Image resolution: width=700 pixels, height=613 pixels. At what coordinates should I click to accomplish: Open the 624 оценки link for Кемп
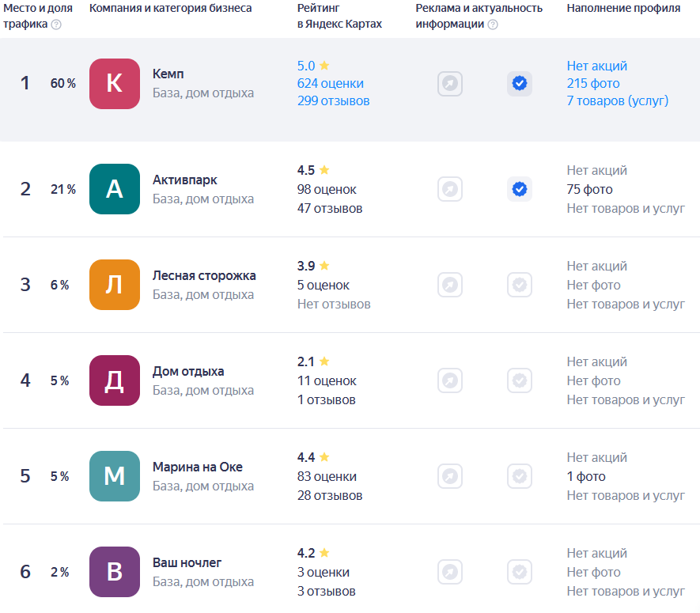(330, 83)
